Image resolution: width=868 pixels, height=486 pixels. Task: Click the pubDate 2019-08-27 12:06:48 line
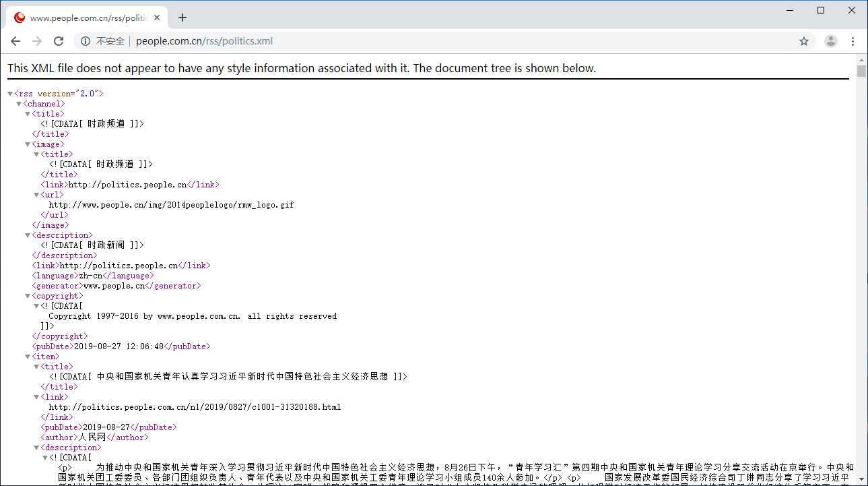[x=121, y=346]
